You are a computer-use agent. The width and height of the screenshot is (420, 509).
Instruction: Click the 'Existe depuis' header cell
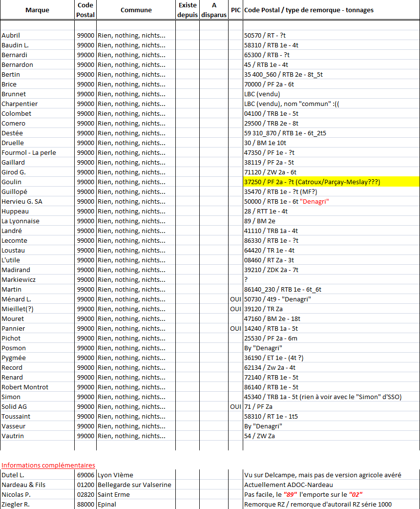pyautogui.click(x=188, y=10)
